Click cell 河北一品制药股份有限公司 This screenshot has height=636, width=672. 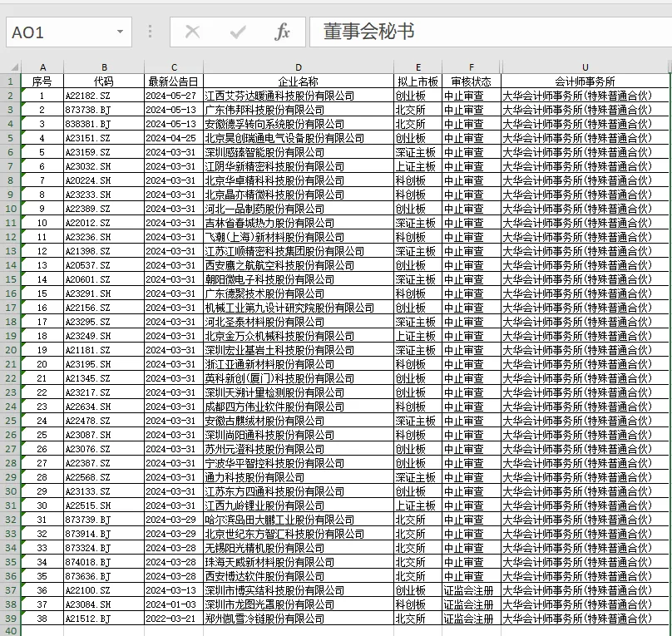click(299, 209)
